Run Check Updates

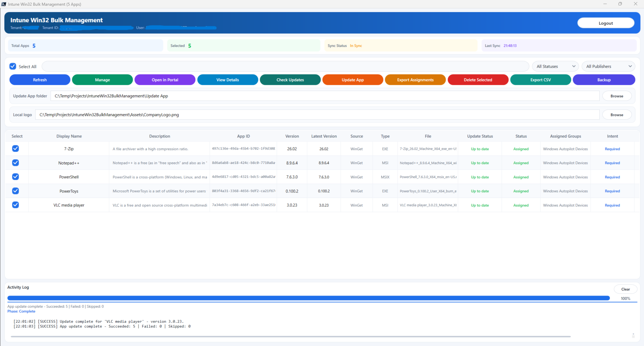[290, 80]
